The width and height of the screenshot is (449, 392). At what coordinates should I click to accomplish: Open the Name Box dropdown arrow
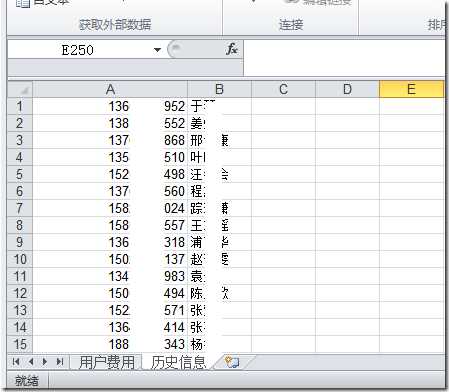click(157, 50)
